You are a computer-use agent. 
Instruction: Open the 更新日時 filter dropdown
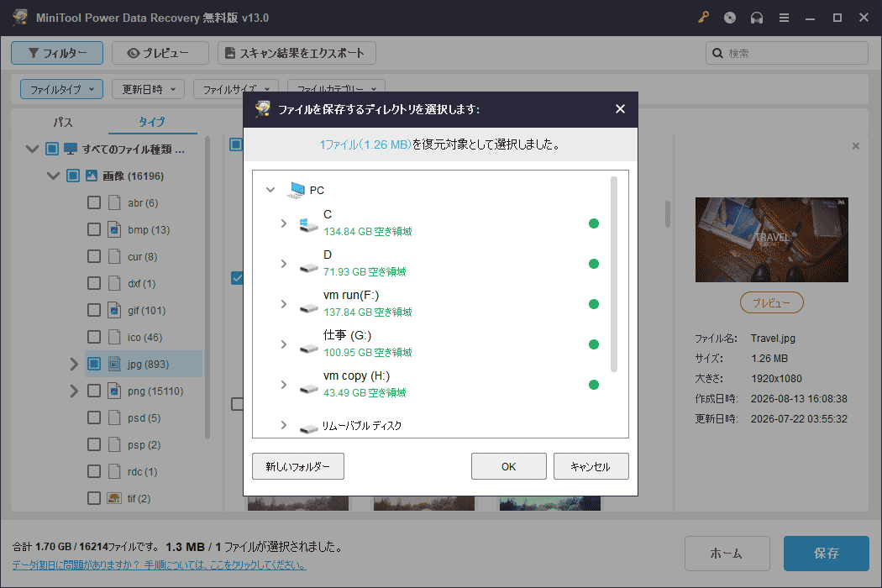[x=149, y=89]
